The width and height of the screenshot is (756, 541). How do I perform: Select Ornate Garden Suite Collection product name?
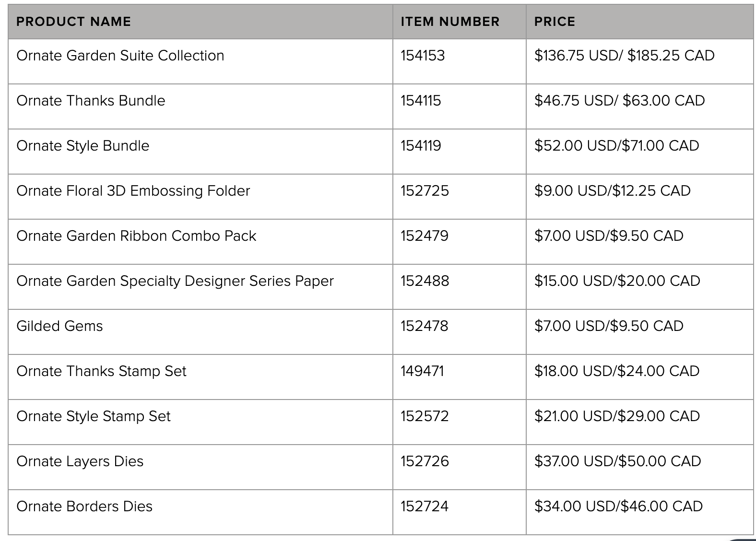coord(120,56)
